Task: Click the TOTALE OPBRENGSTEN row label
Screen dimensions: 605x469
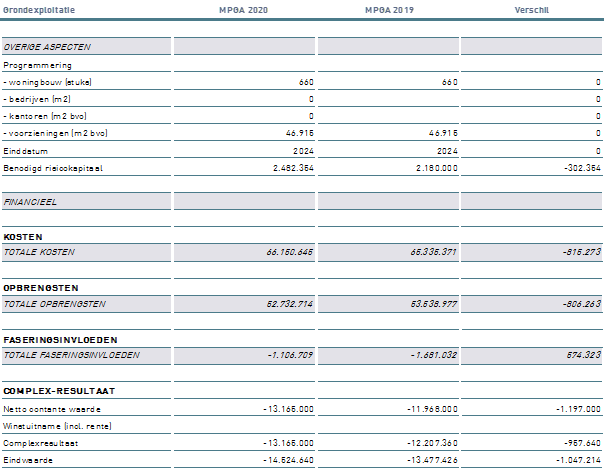Action: coord(53,303)
